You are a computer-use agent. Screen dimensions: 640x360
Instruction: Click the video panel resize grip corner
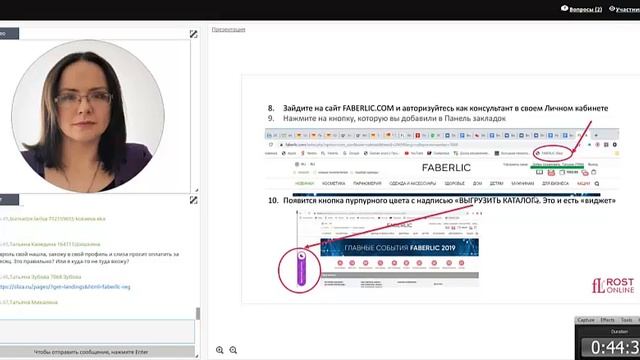point(196,190)
